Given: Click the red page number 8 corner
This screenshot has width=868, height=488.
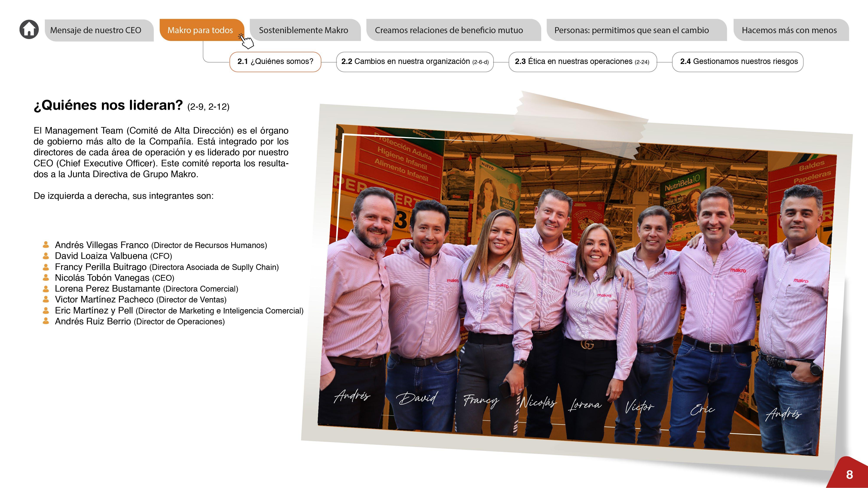Looking at the screenshot, I should click(849, 475).
